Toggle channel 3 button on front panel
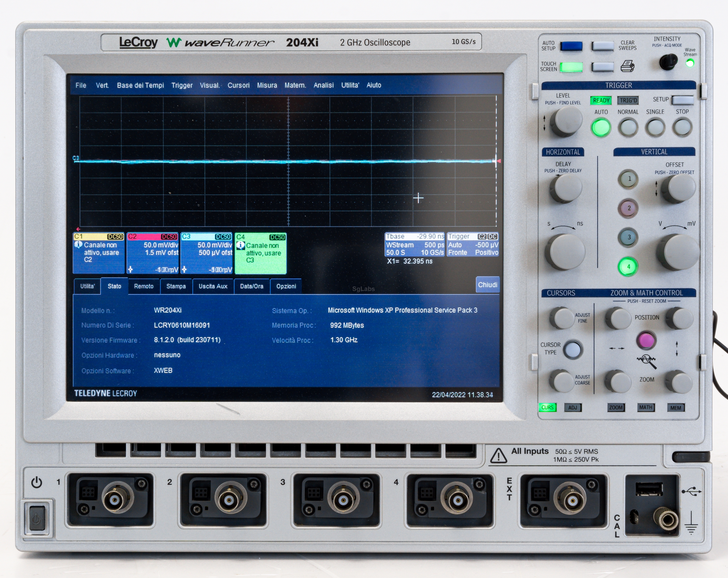The width and height of the screenshot is (728, 578). [x=628, y=237]
